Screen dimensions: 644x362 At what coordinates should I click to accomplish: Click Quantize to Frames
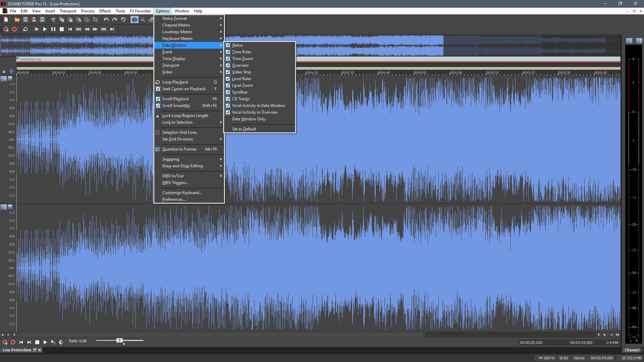point(189,149)
